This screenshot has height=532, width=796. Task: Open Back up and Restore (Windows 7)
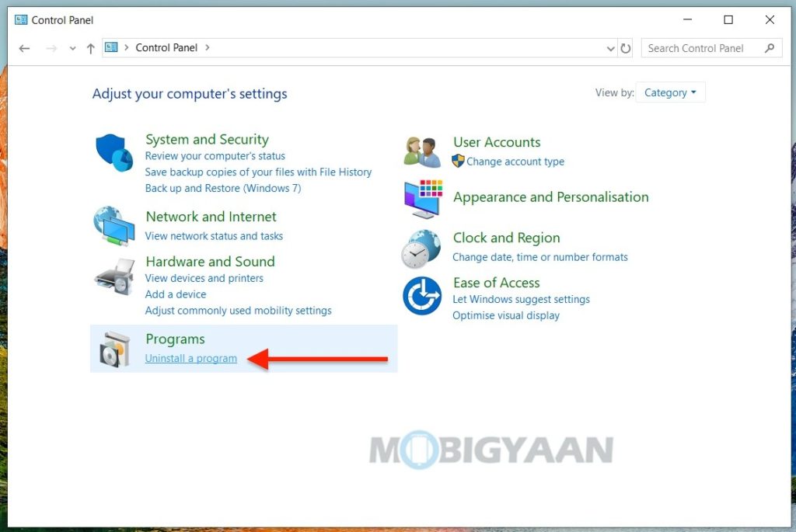(x=222, y=188)
